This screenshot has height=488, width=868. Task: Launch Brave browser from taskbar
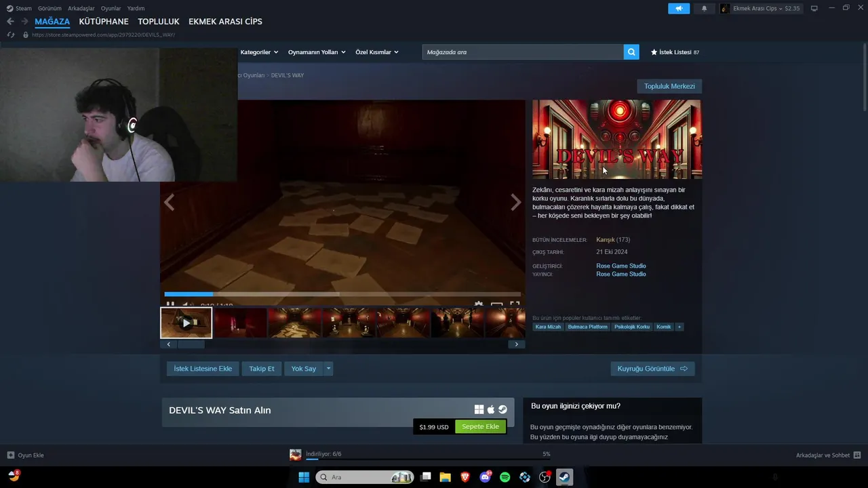(465, 477)
